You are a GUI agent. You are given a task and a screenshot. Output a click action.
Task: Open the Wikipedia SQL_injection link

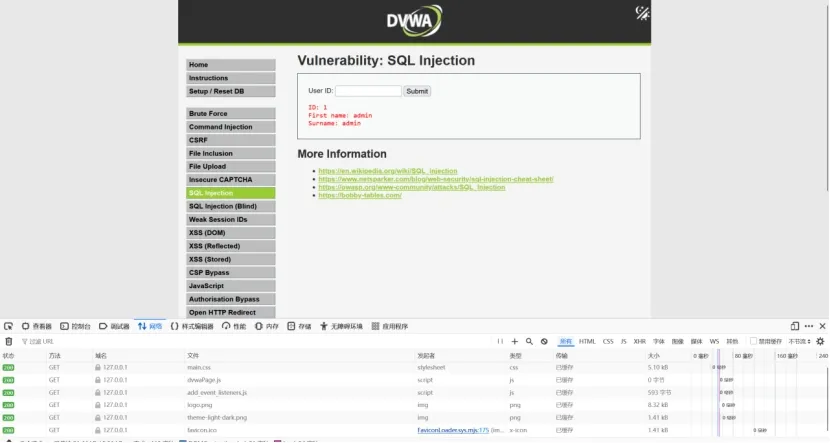(x=387, y=171)
